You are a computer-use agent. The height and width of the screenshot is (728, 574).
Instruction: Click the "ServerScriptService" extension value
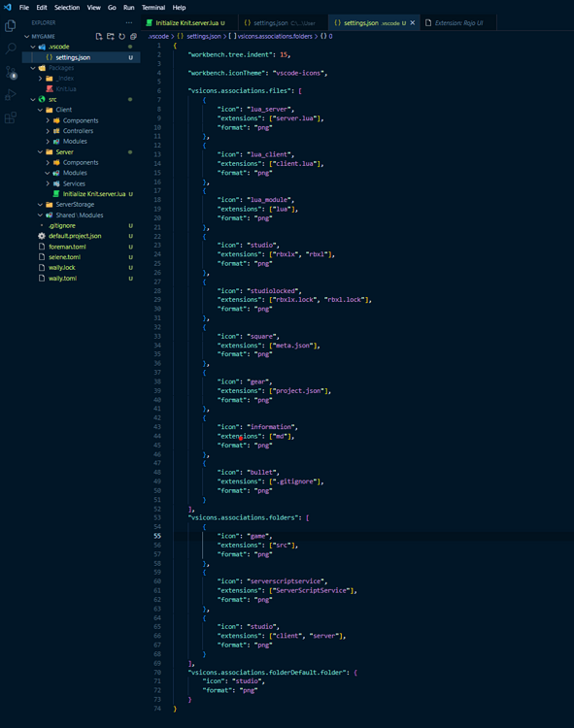pyautogui.click(x=311, y=590)
